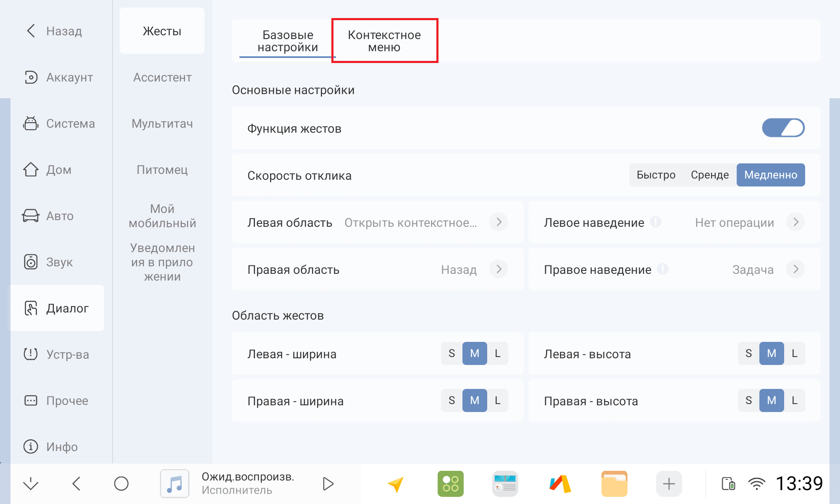Click info icon beside Левое наведение
The height and width of the screenshot is (504, 840).
656,222
